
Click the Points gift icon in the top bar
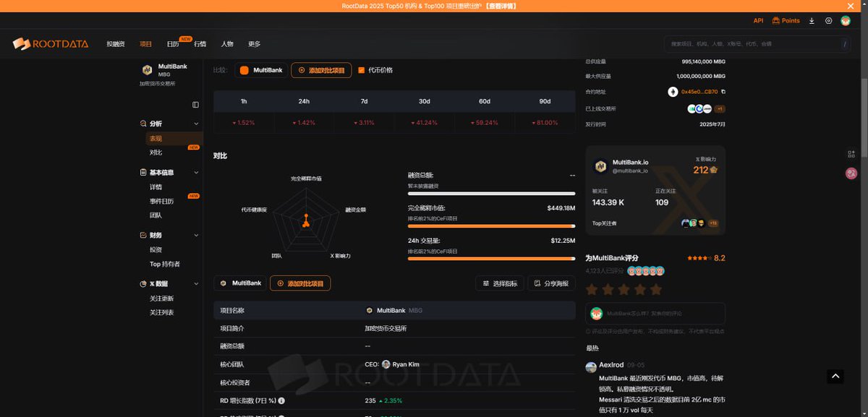(x=776, y=21)
